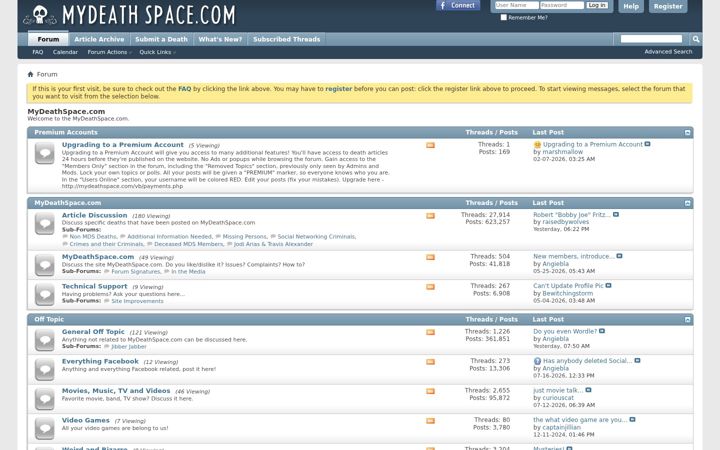Click the home icon beside Forum breadcrumb
This screenshot has width=720, height=450.
(30, 74)
